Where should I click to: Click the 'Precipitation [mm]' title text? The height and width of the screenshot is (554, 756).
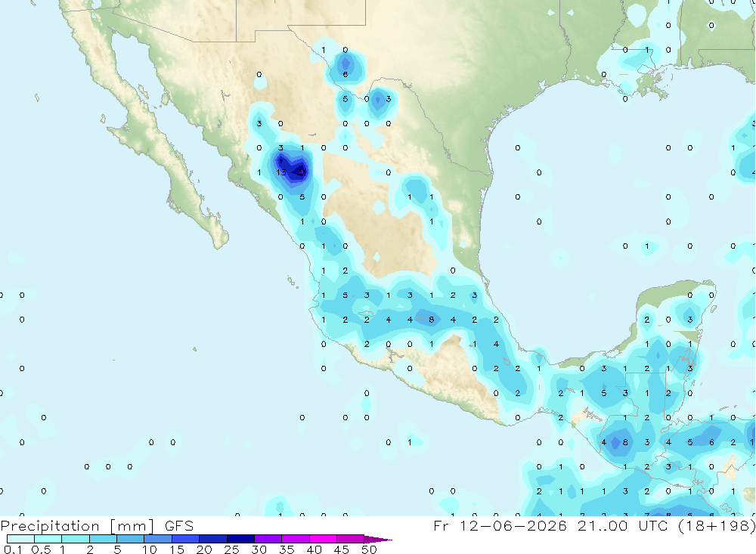[78, 526]
